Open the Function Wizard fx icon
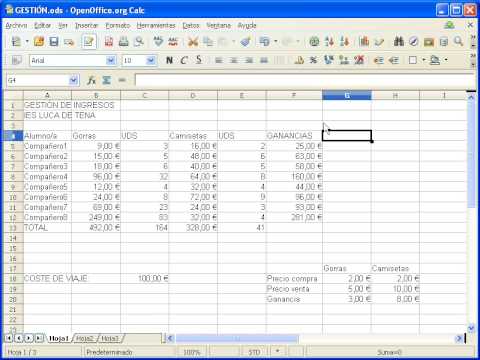The height and width of the screenshot is (360, 480). pos(91,80)
